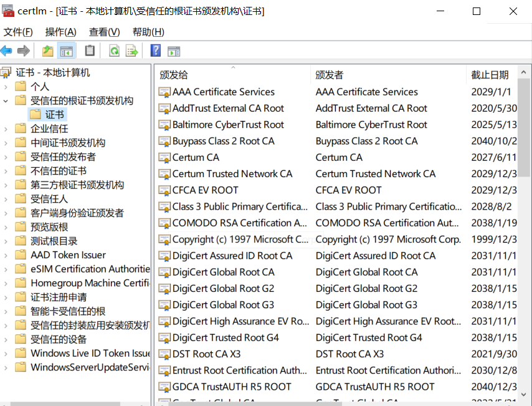The height and width of the screenshot is (406, 532).
Task: Expand the 证书注册申请 tree node
Action: point(6,297)
